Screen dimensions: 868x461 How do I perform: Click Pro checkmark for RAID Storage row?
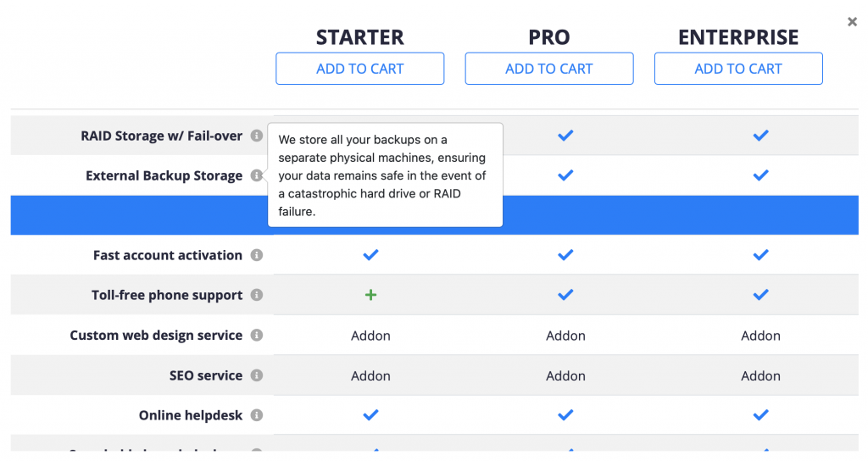pyautogui.click(x=565, y=136)
